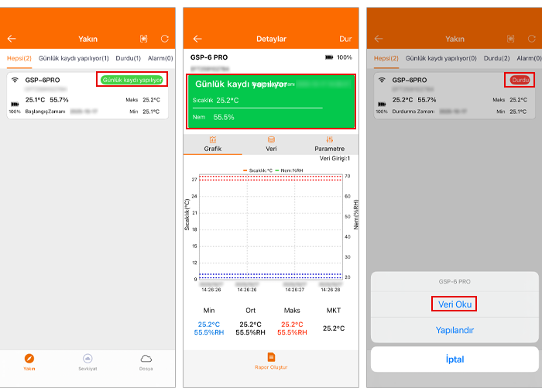Switch to the Grafik tab
This screenshot has width=542, height=392.
pyautogui.click(x=213, y=144)
